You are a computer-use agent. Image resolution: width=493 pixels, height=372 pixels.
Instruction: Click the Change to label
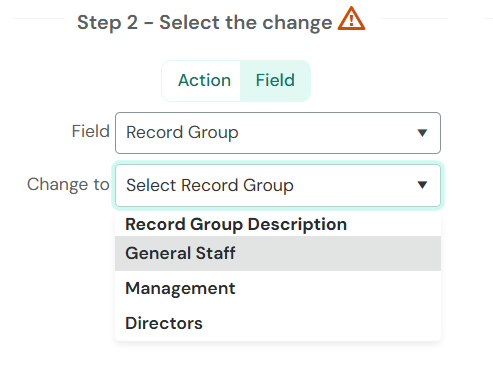point(68,184)
